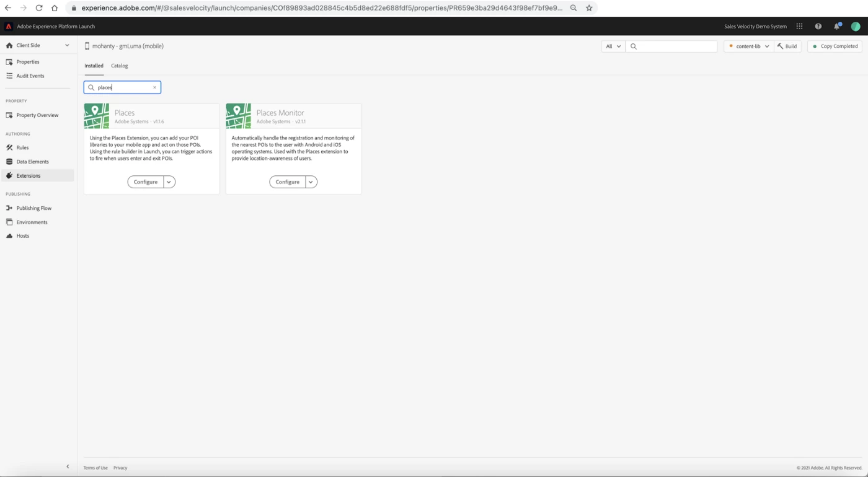Click mohanty - gmLuma (mobile) property name
868x477 pixels.
(128, 46)
